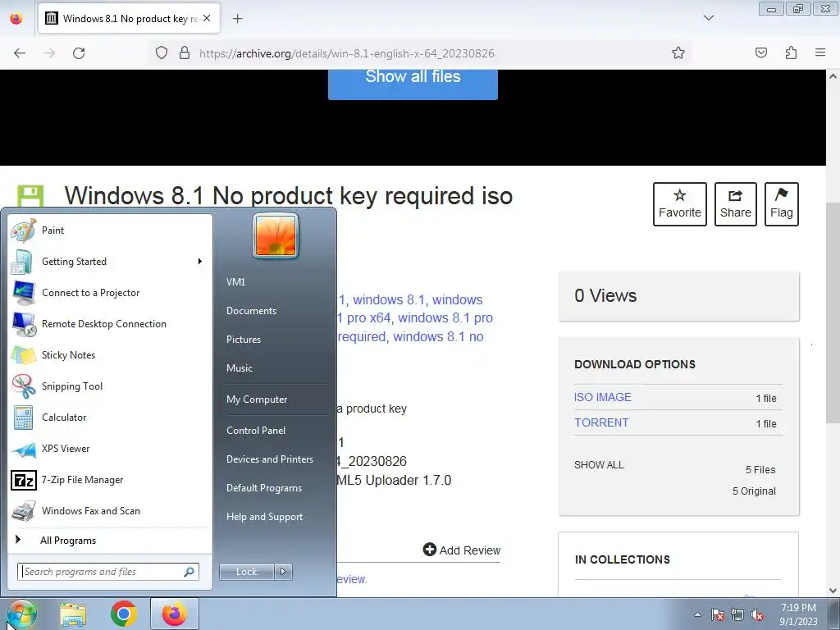Flag this archive item
Viewport: 840px width, 630px height.
(x=782, y=204)
